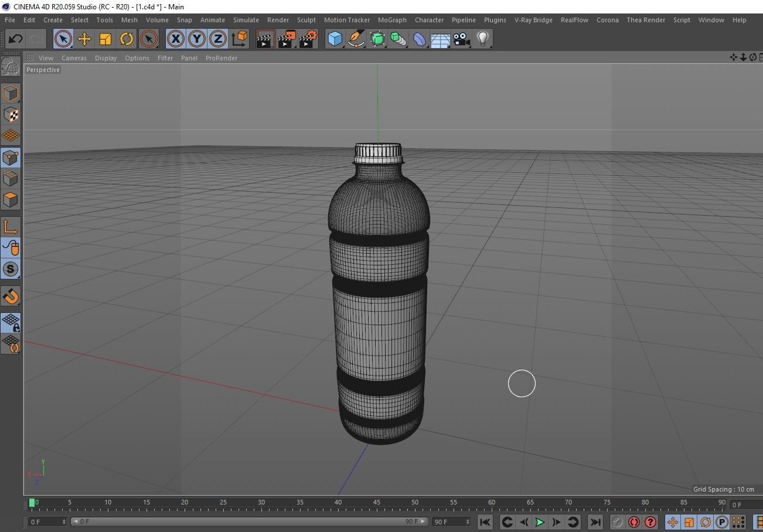The image size is (763, 532).
Task: Click the Locked Workplane icon
Action: [11, 323]
